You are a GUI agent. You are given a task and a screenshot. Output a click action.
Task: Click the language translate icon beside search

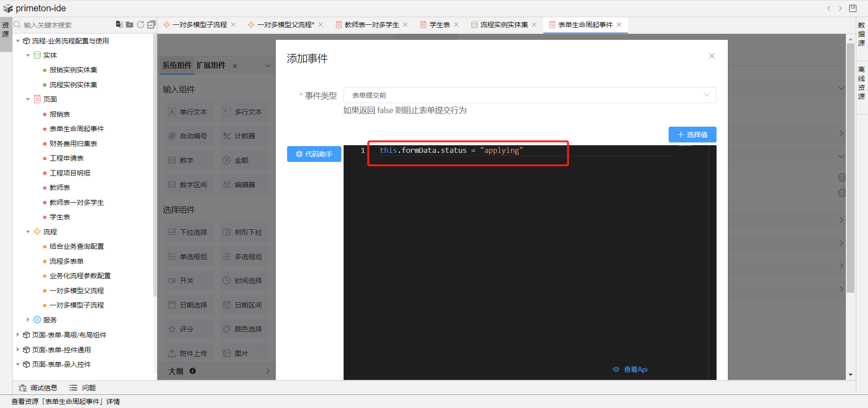tap(119, 24)
